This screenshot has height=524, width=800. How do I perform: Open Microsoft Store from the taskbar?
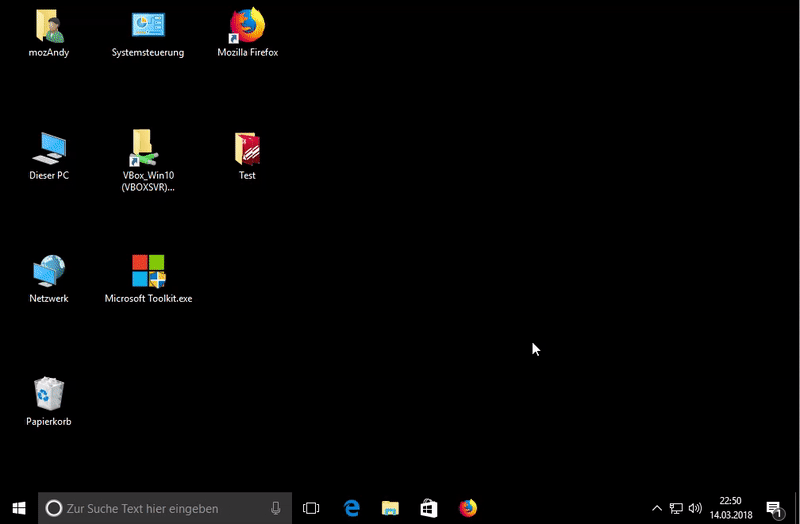tap(429, 508)
